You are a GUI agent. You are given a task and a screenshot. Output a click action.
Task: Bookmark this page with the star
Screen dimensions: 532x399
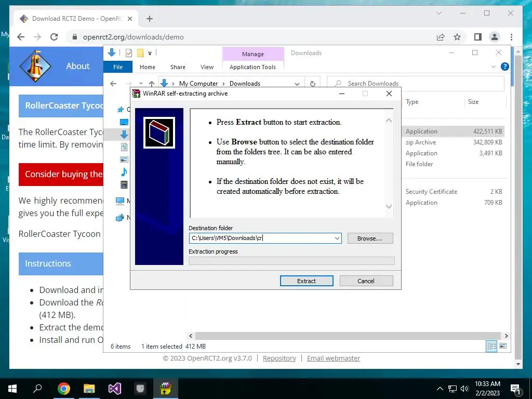(457, 37)
